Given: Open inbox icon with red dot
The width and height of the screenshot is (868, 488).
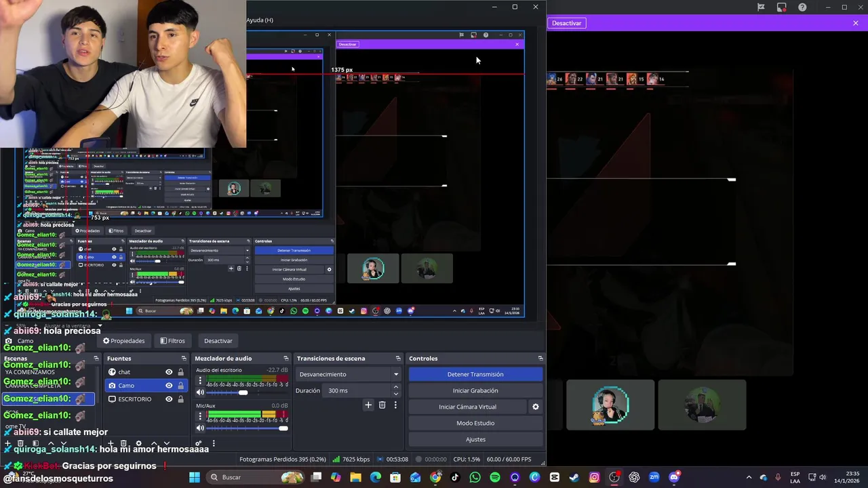Looking at the screenshot, I should tap(782, 7).
